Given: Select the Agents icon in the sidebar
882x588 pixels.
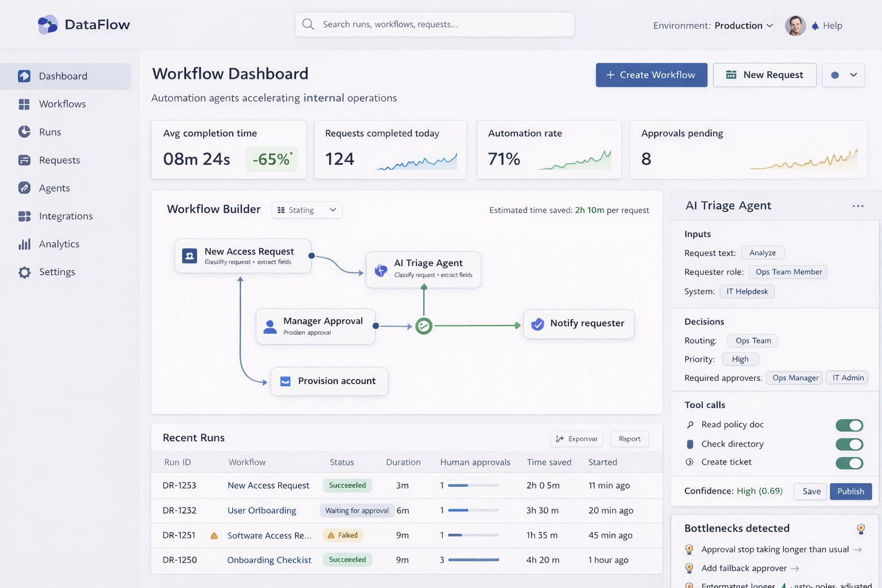Looking at the screenshot, I should 25,188.
